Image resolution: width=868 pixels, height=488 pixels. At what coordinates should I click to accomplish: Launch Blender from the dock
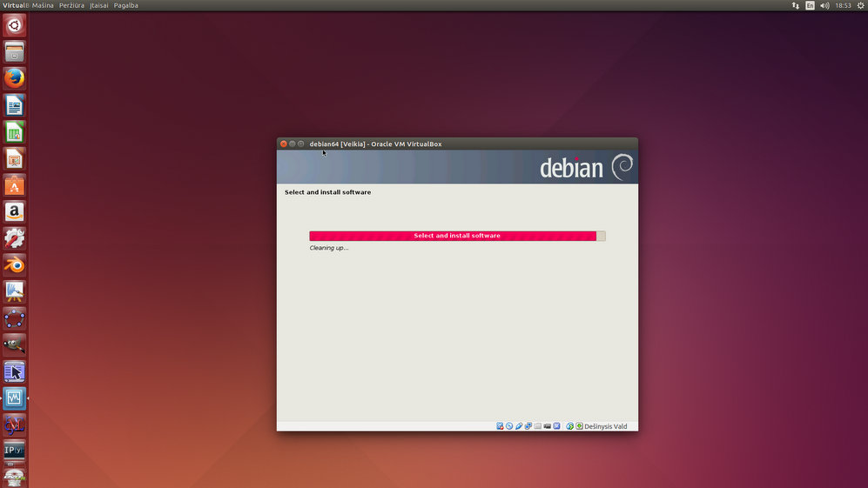click(14, 264)
